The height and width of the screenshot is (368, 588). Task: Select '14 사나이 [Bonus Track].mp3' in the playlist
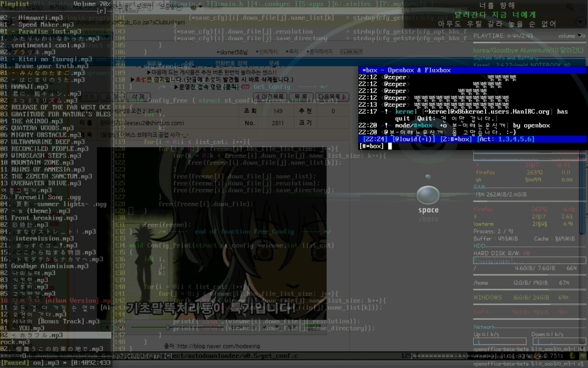click(50, 321)
